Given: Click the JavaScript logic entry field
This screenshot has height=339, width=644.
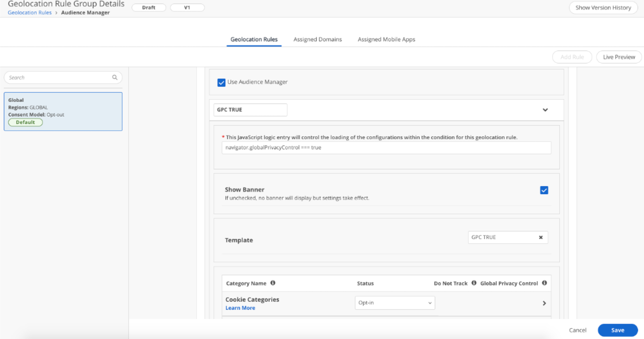Looking at the screenshot, I should 386,148.
